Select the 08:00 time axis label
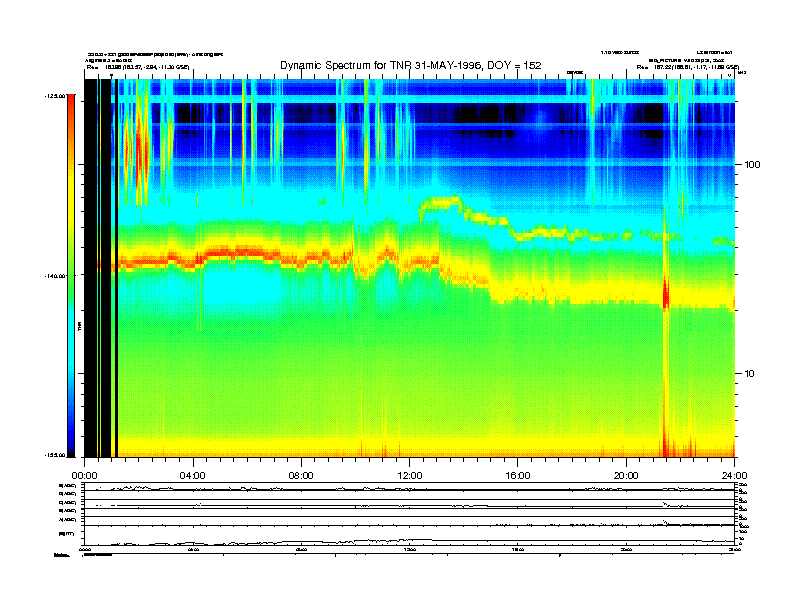 tap(301, 476)
